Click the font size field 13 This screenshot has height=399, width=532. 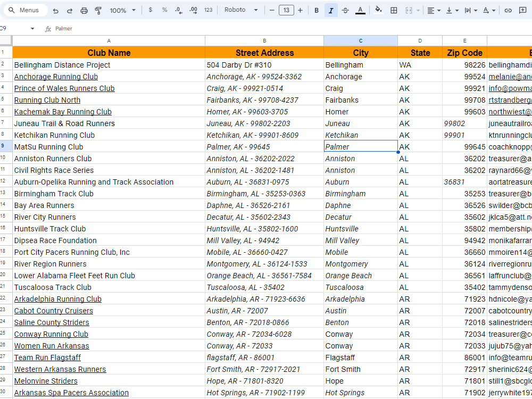coord(286,10)
